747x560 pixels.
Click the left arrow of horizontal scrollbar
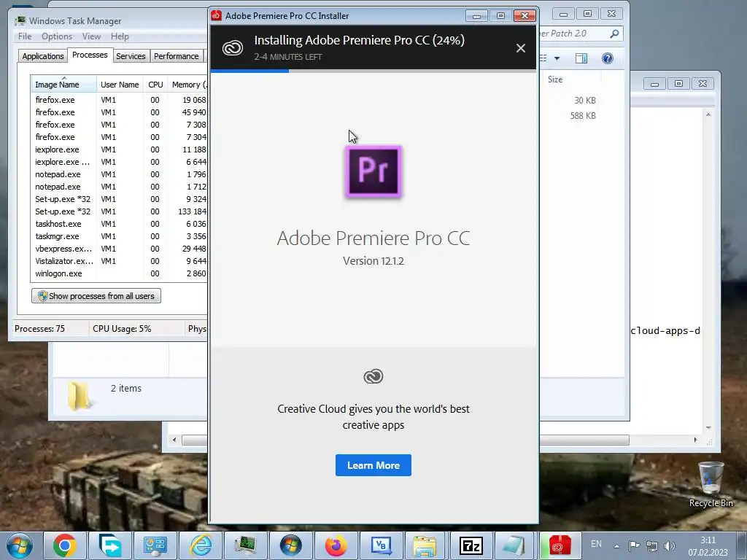[174, 440]
